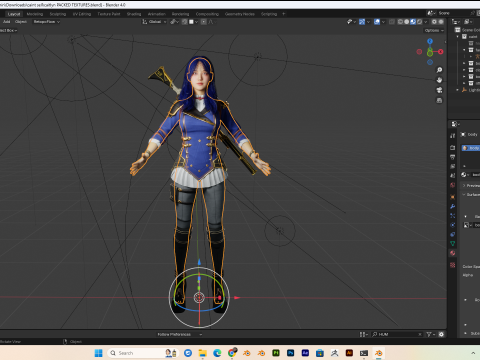
Task: Open object type visibility dropdown
Action: coord(351,22)
